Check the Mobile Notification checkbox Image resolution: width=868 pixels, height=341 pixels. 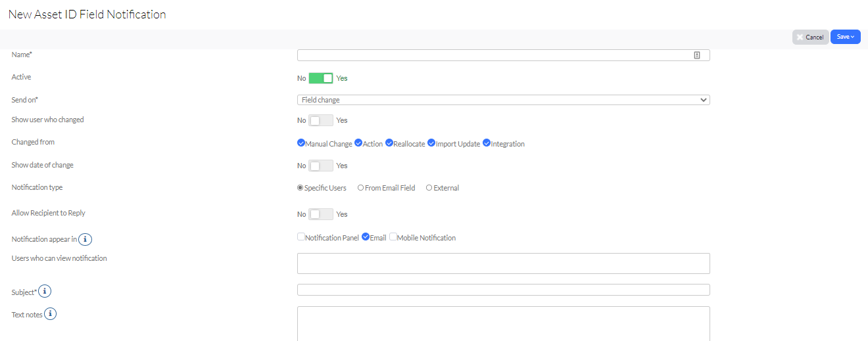393,237
